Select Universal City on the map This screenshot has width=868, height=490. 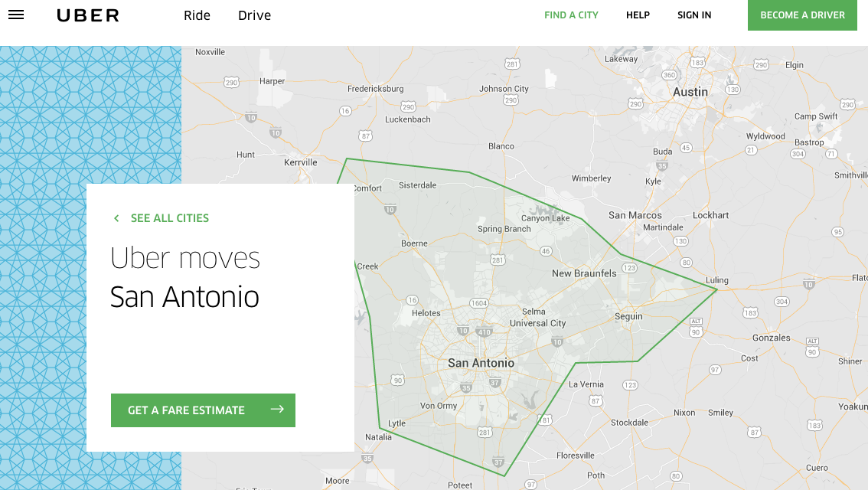[x=537, y=323]
